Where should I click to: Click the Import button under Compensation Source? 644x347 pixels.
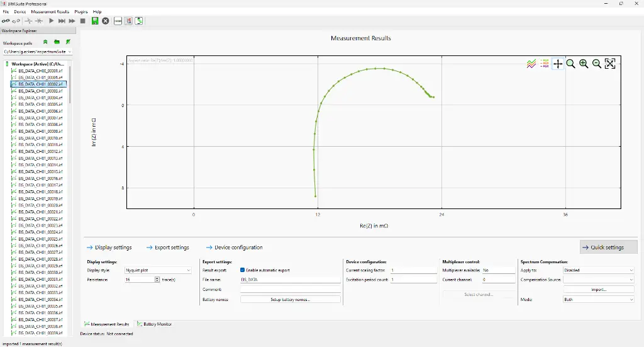599,290
